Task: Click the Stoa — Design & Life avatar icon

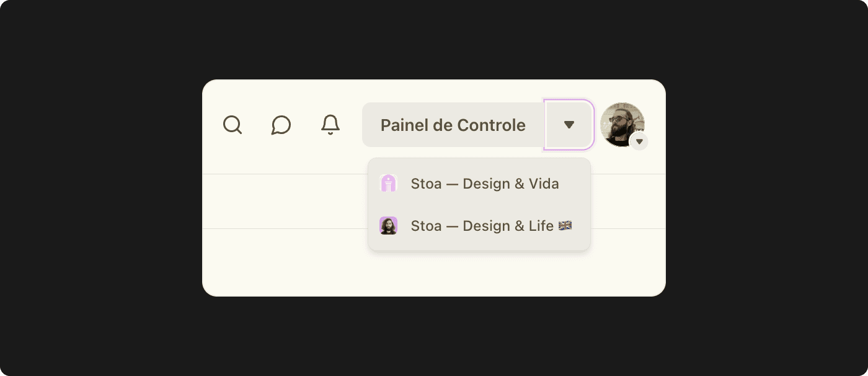Action: coord(387,225)
